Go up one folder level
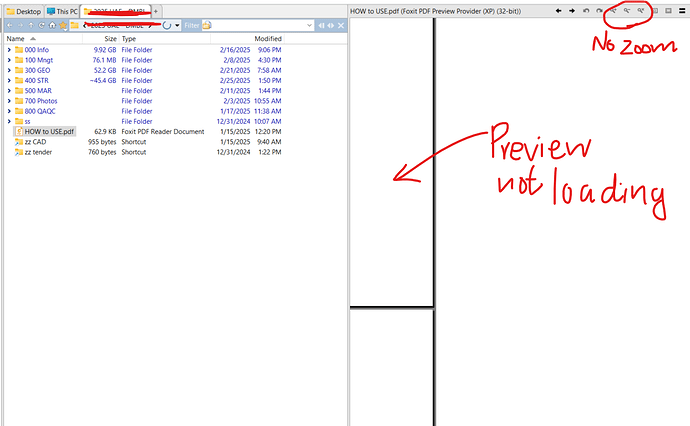 click(x=31, y=26)
